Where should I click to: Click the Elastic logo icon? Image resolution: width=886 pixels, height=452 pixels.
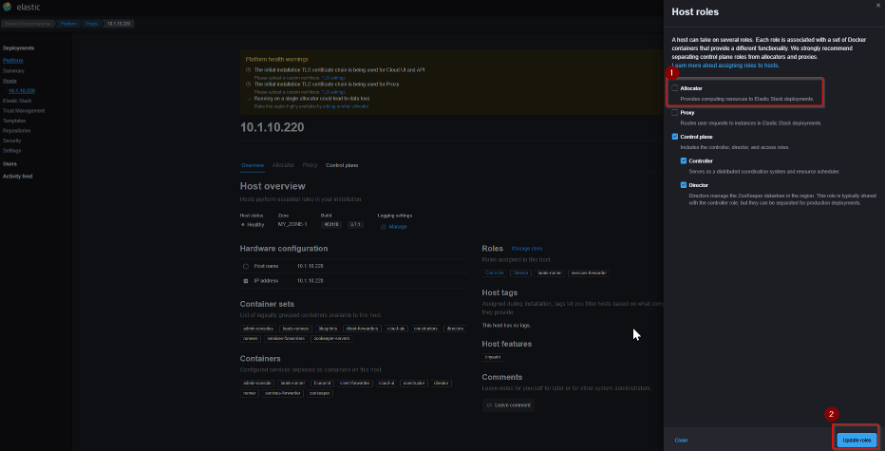point(7,7)
